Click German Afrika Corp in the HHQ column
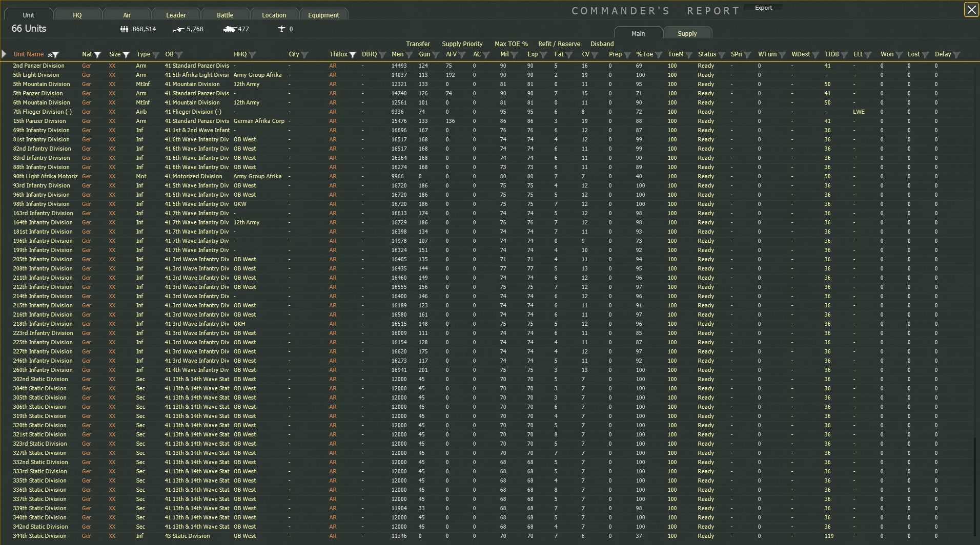The height and width of the screenshot is (545, 980). pos(259,121)
